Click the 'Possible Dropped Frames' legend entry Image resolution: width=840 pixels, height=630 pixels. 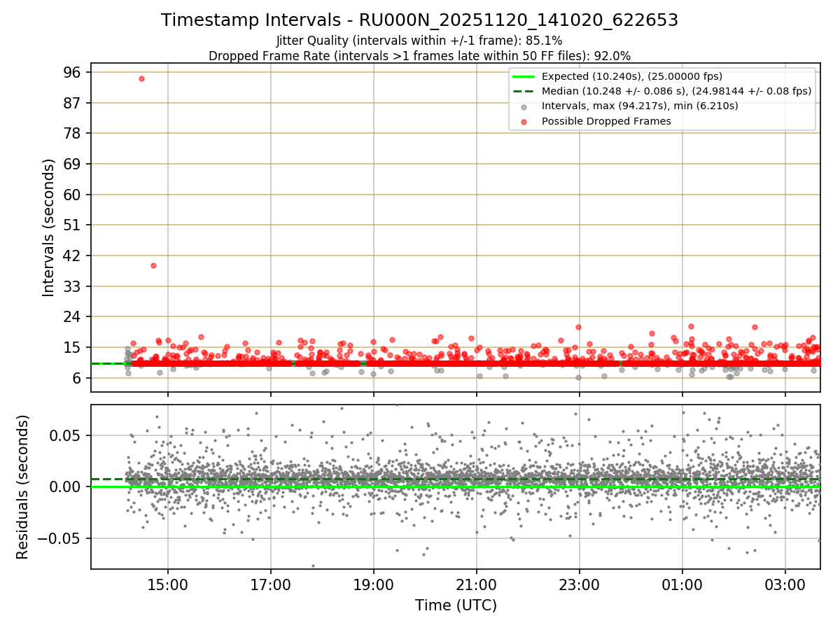pos(606,121)
